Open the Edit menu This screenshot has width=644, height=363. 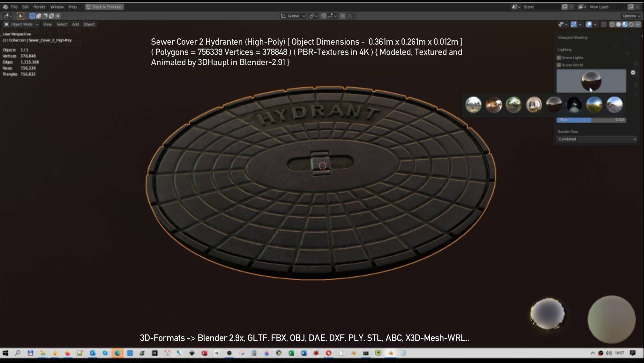pos(25,7)
